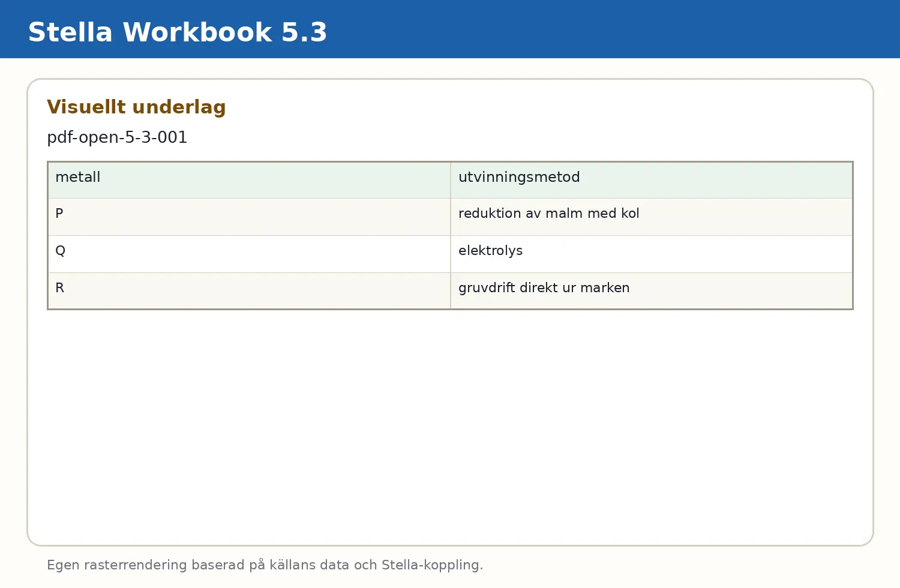Click the metal R cell
Screen dimensions: 900x588
(249, 291)
